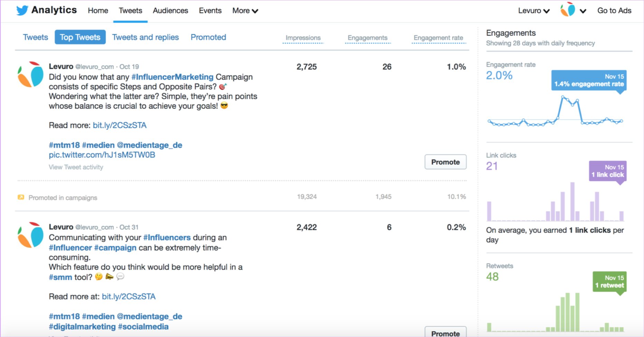Open the bit.ly/2CSzSTA link in first tweet

(x=119, y=125)
